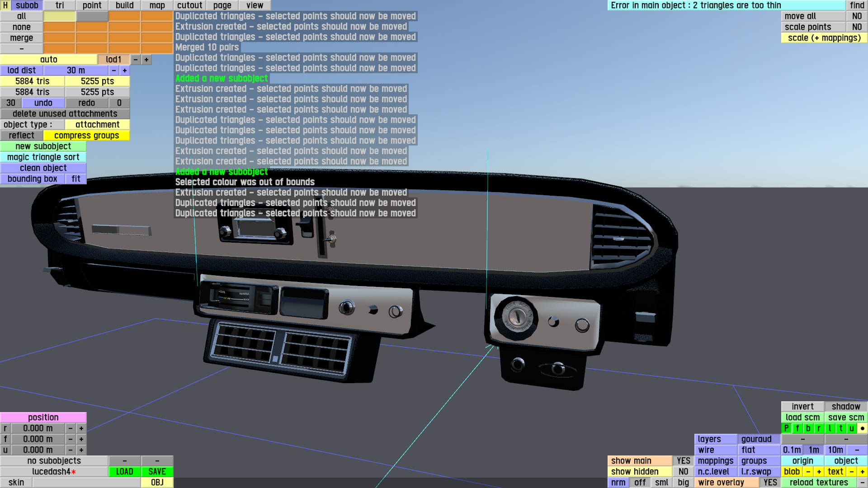This screenshot has width=868, height=488.
Task: Toggle show hidden NO setting
Action: pyautogui.click(x=683, y=471)
